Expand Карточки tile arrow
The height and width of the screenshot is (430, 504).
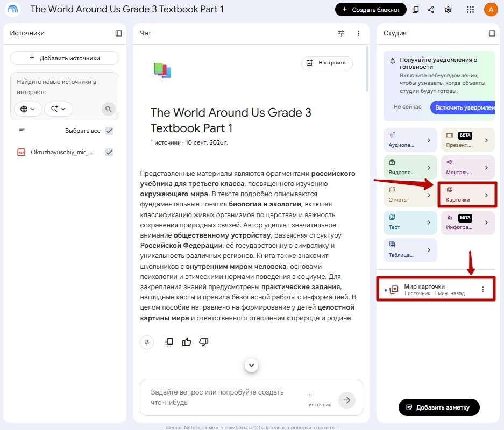tap(486, 195)
